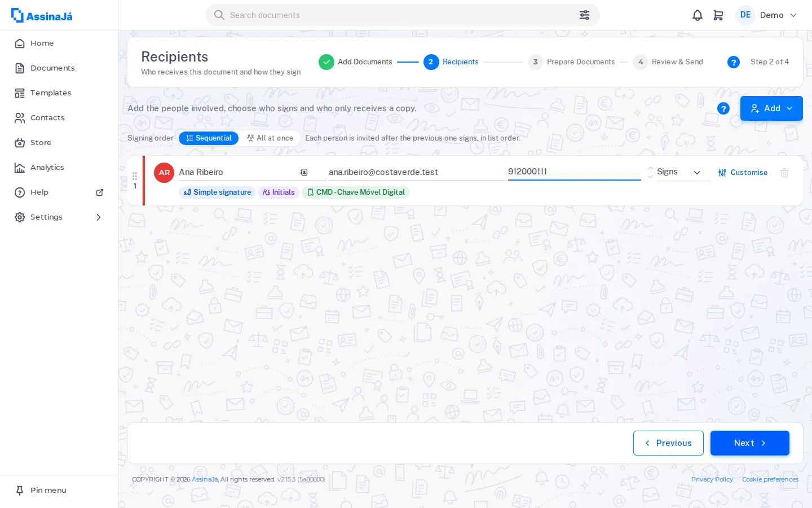The width and height of the screenshot is (812, 508).
Task: Open stepper help question mark icon
Action: [734, 62]
